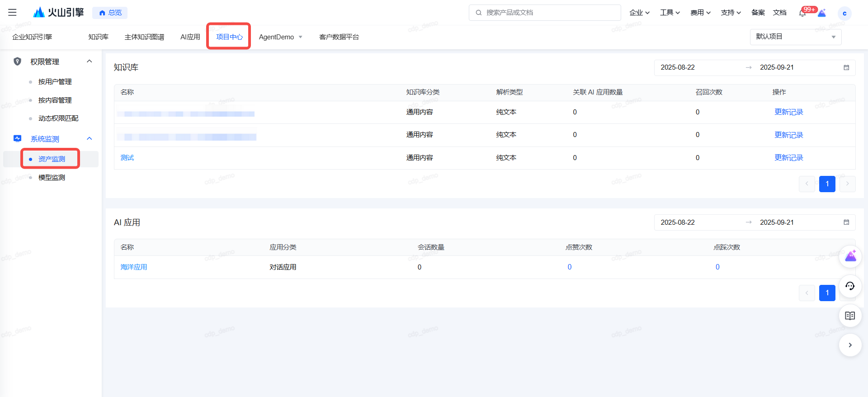
Task: Switch to the 项目中心 tab
Action: tap(229, 37)
